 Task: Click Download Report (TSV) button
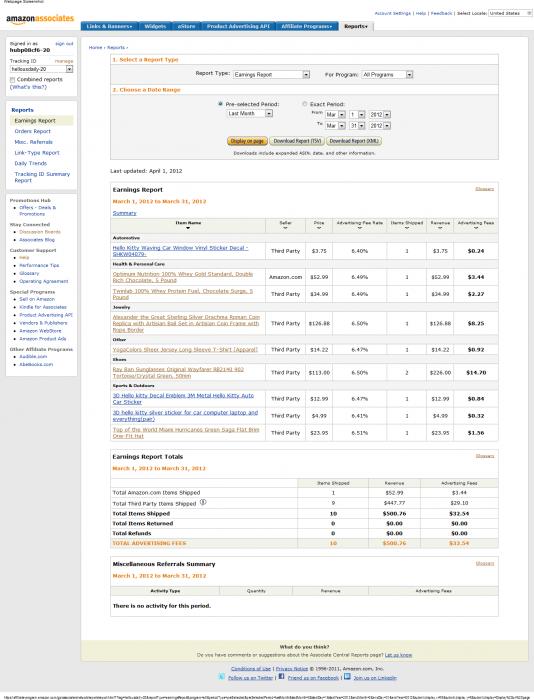(x=297, y=141)
